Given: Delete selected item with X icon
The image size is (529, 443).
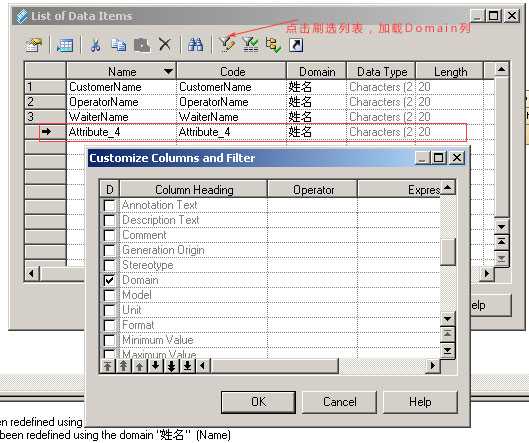Looking at the screenshot, I should pyautogui.click(x=165, y=45).
